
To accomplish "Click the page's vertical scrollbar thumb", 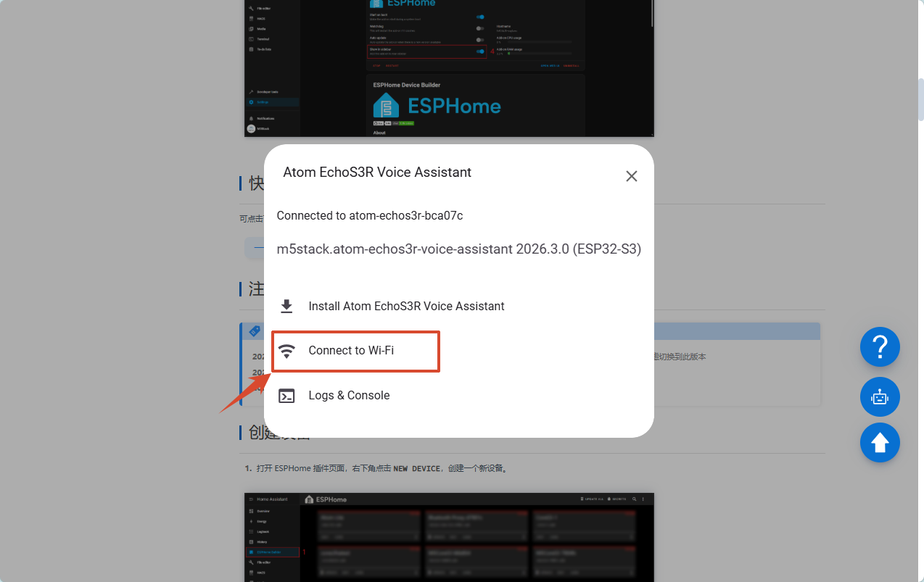I will (x=920, y=98).
